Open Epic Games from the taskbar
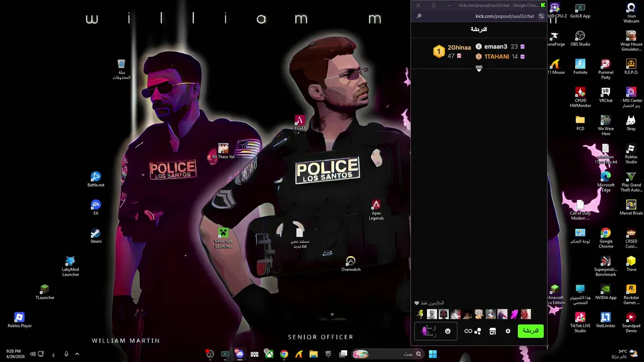 [329, 354]
